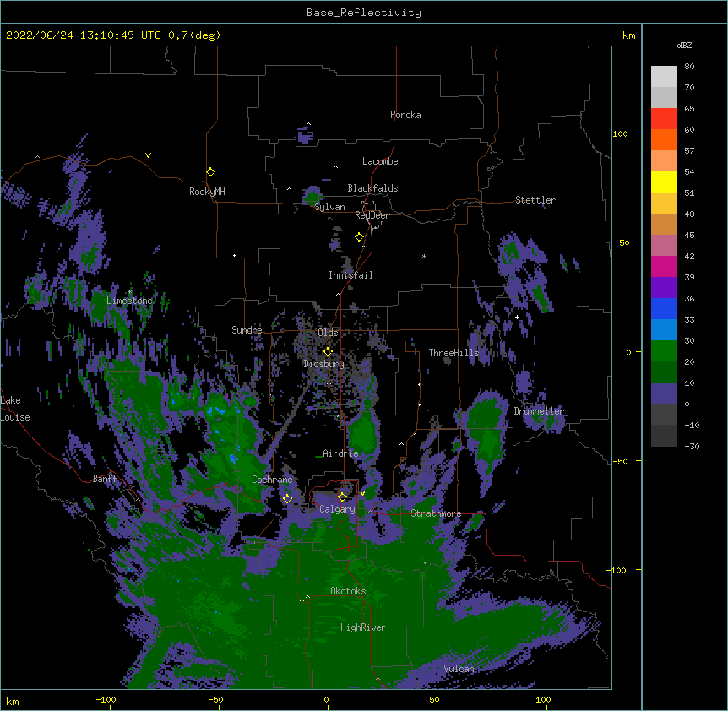Viewport: 728px width, 711px height.
Task: Click the Lake Louise label
Action: tap(15, 409)
